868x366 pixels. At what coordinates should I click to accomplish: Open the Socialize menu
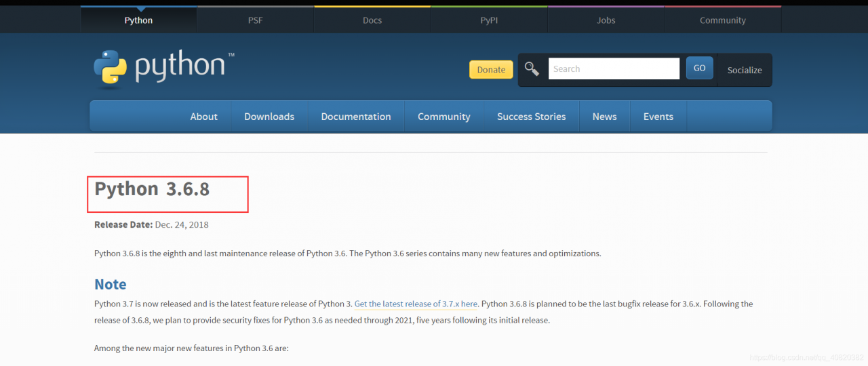[745, 70]
